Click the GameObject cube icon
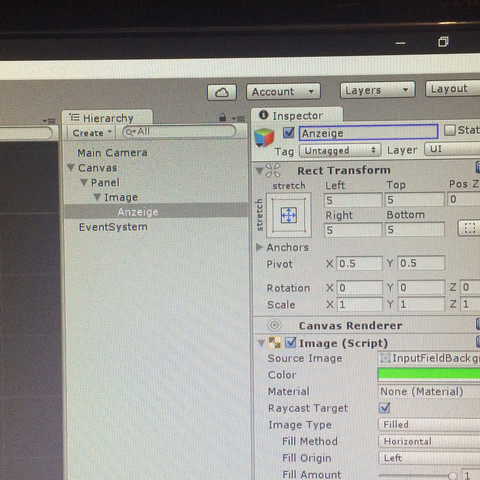Image resolution: width=480 pixels, height=480 pixels. (x=264, y=137)
